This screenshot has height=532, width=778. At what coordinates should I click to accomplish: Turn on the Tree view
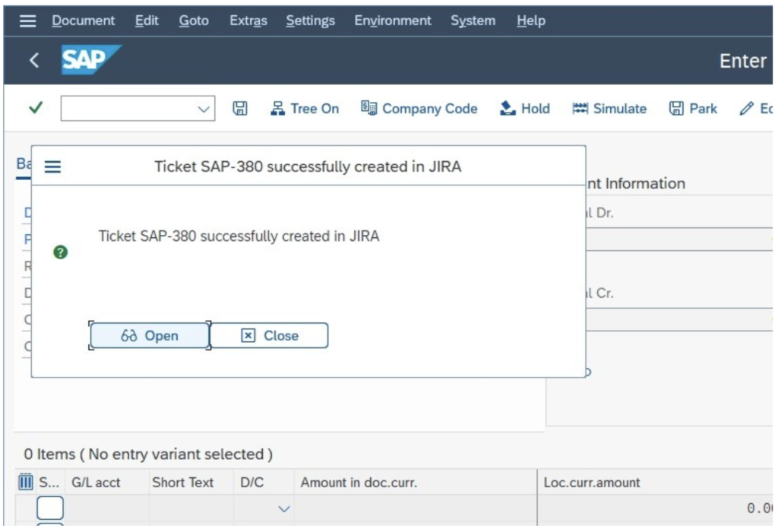coord(305,109)
